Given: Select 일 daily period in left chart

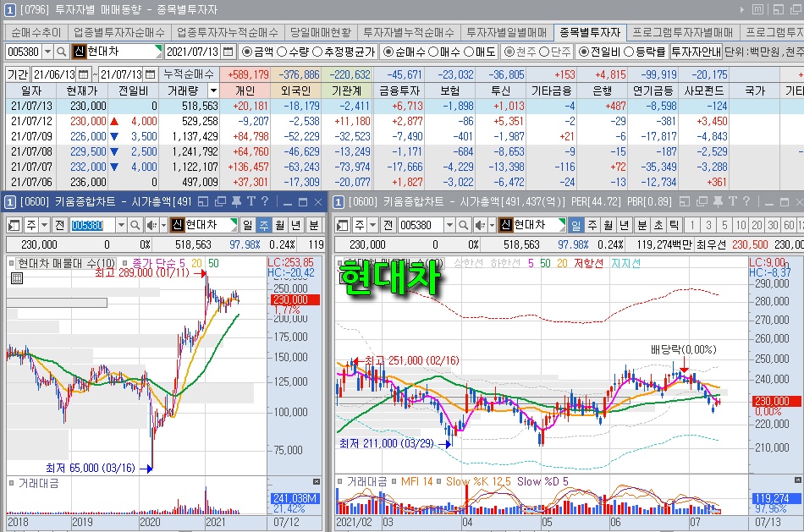Looking at the screenshot, I should coord(248,225).
